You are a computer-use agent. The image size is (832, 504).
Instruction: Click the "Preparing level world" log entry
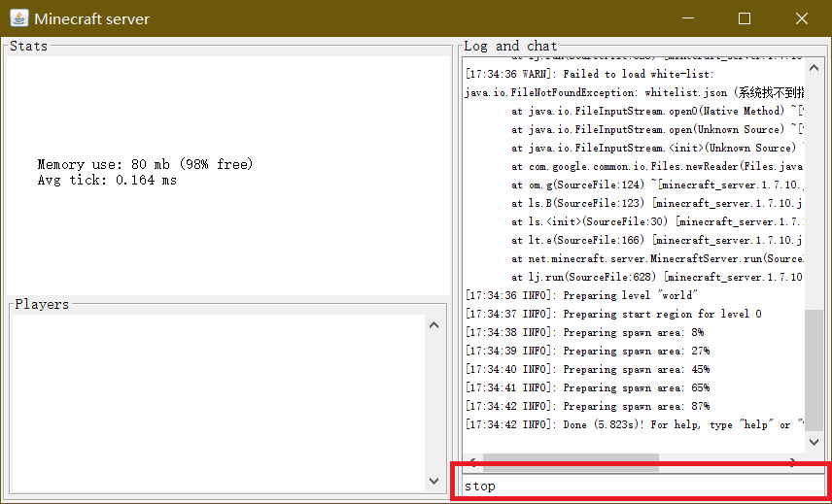click(581, 295)
